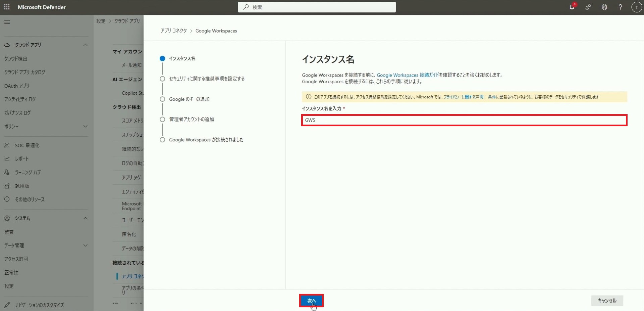This screenshot has height=311, width=644.
Task: Click the 次へ button
Action: click(311, 301)
